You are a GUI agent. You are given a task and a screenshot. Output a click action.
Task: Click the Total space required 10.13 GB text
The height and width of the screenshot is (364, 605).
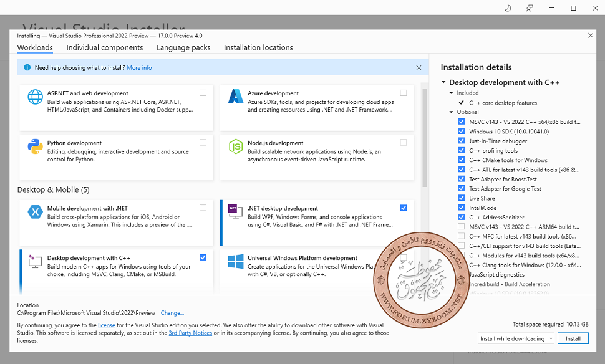(551, 324)
